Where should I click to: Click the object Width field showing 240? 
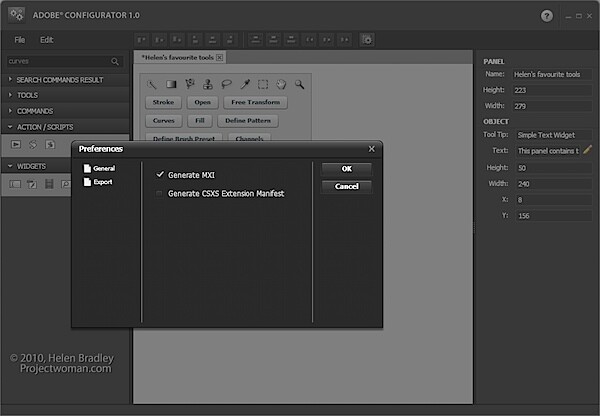(554, 184)
